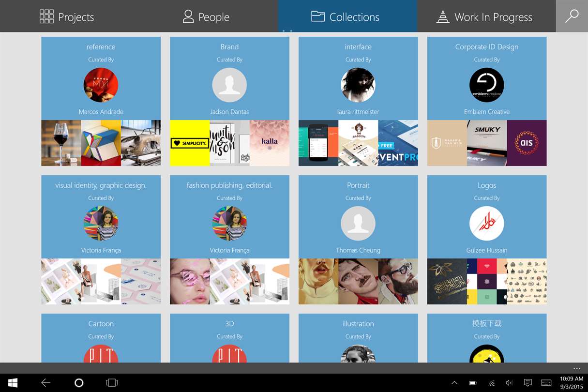
Task: Open the Windows Start button
Action: (x=13, y=383)
